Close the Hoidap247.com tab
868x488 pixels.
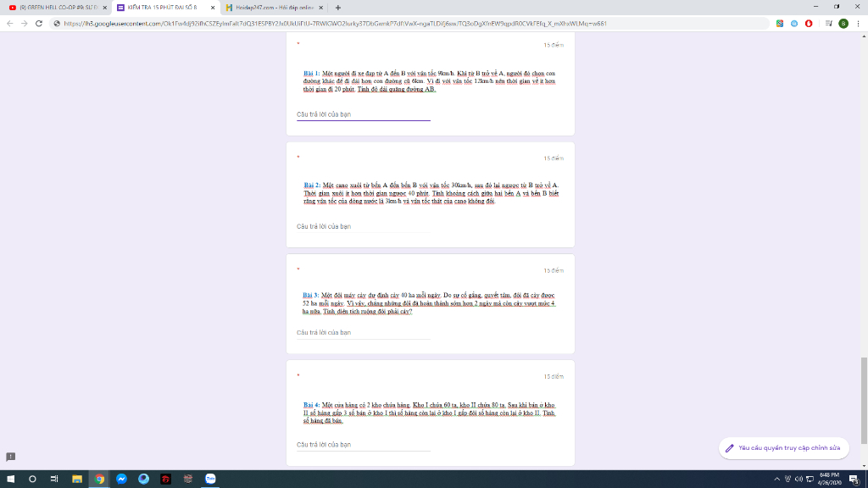pos(320,8)
